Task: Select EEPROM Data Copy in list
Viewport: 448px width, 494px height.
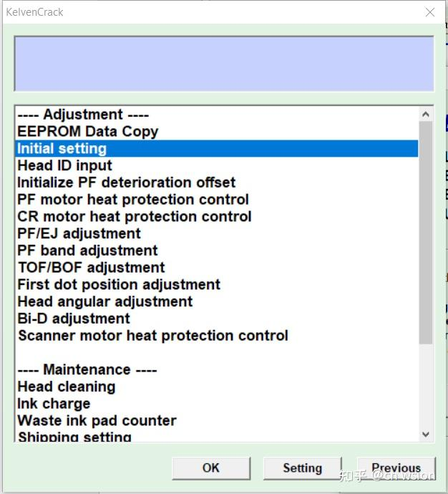Action: pyautogui.click(x=87, y=132)
